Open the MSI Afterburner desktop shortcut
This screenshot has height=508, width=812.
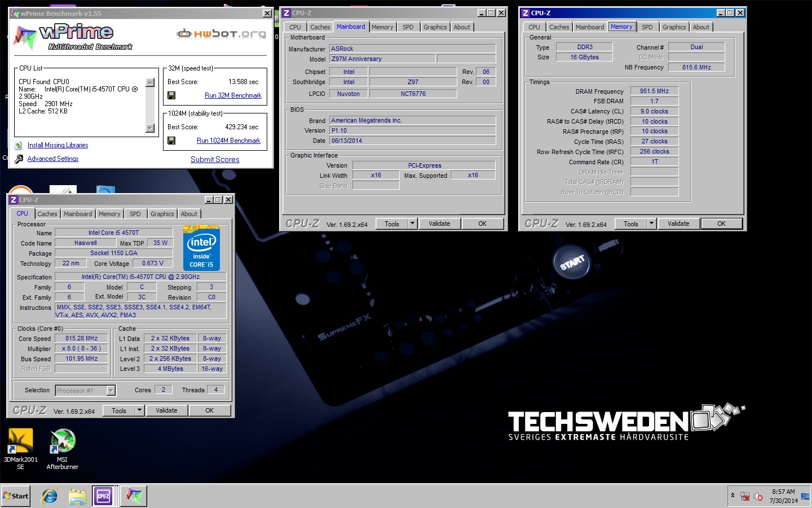click(63, 449)
